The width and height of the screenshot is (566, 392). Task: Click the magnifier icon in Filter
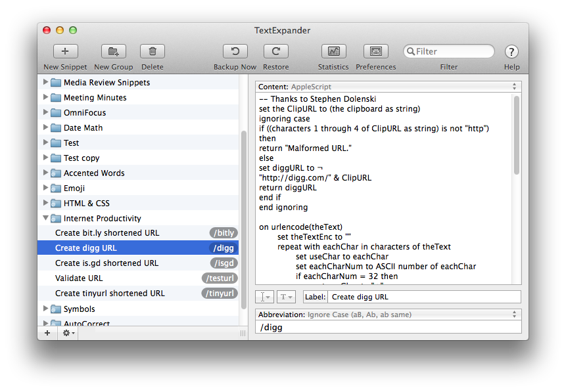click(410, 52)
